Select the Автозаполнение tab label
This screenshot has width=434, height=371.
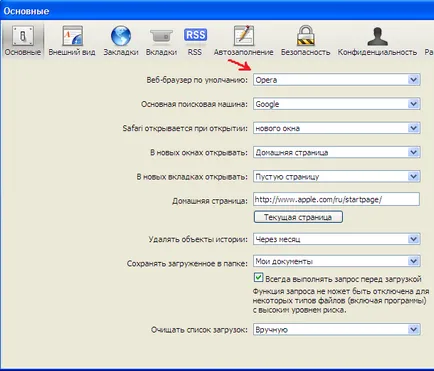(x=244, y=52)
